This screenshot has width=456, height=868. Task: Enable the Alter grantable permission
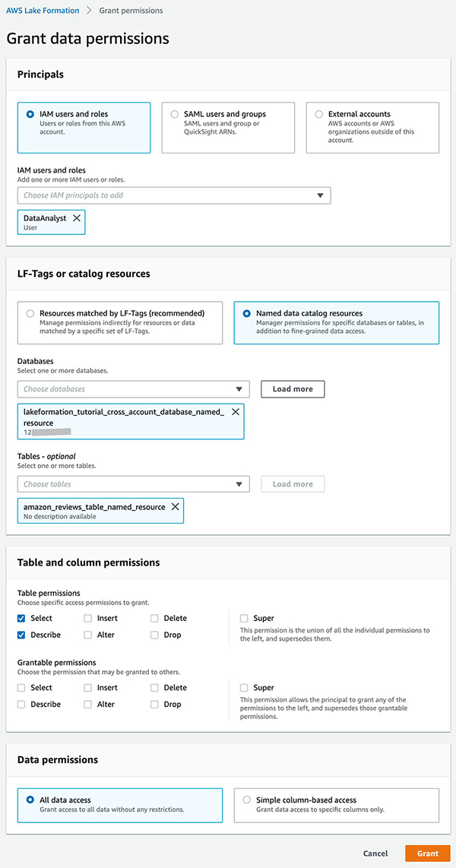pyautogui.click(x=88, y=705)
